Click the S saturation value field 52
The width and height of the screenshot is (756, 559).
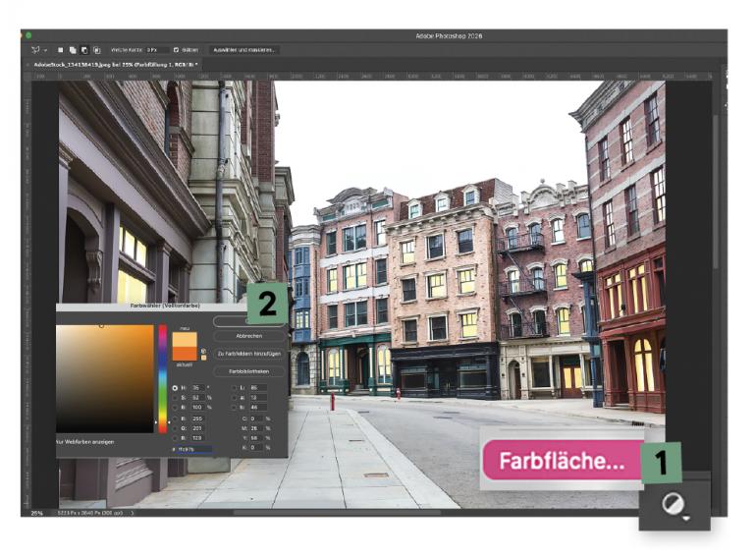pos(197,398)
